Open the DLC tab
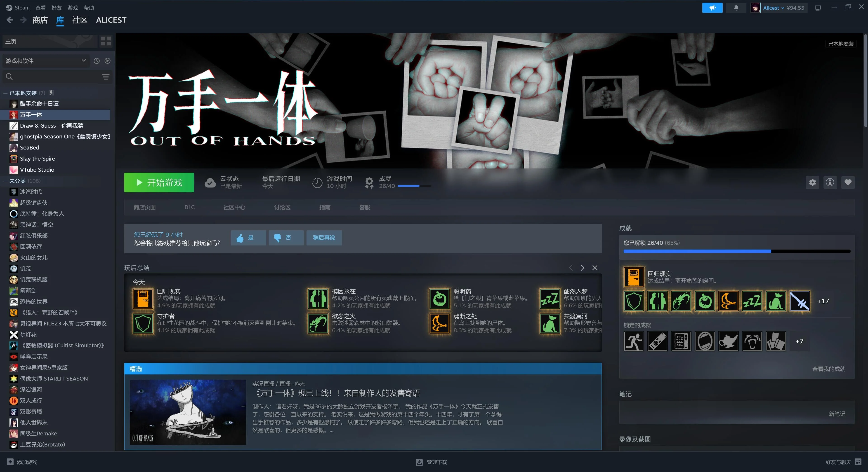The height and width of the screenshot is (472, 868). pyautogui.click(x=189, y=207)
